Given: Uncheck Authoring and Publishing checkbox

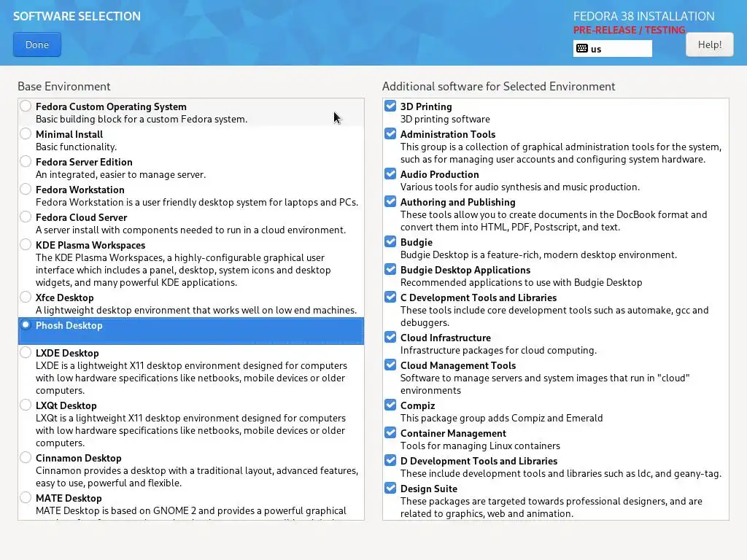Looking at the screenshot, I should pos(390,201).
